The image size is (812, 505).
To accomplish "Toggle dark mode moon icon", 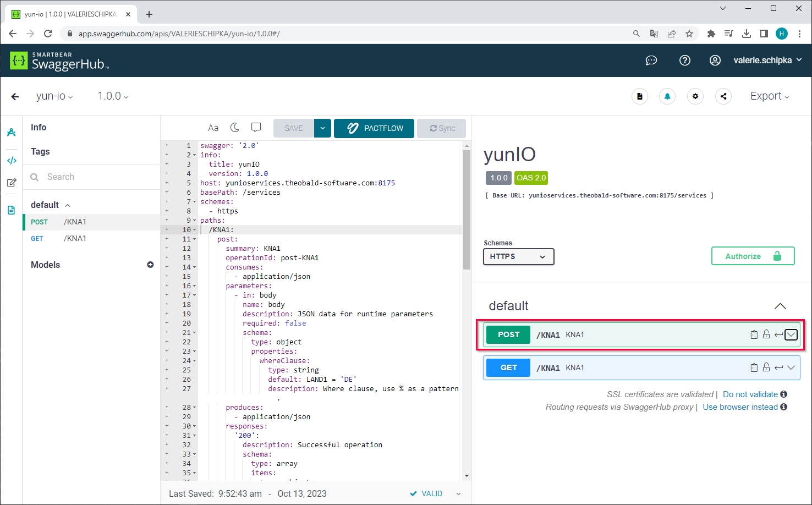I will pos(235,128).
